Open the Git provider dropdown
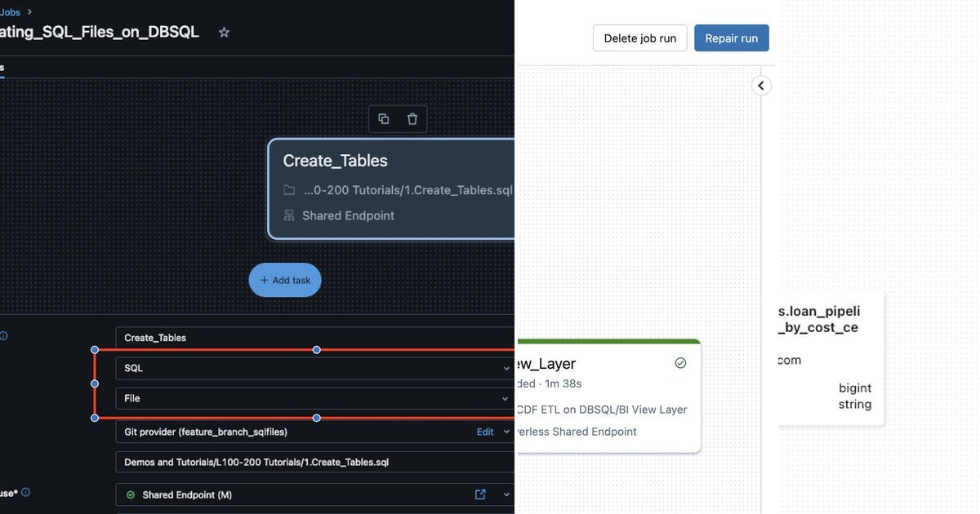The height and width of the screenshot is (514, 980). pos(506,432)
